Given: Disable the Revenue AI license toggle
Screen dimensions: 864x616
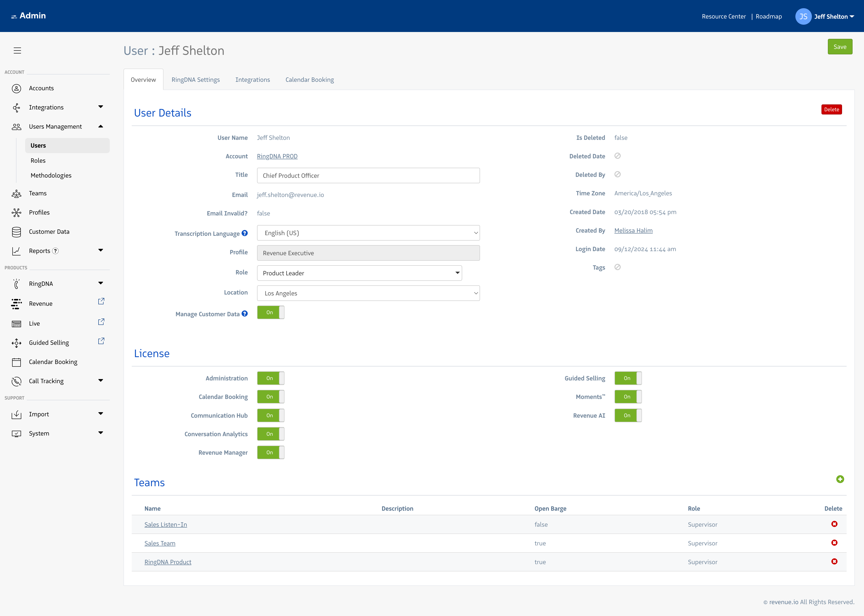Looking at the screenshot, I should [628, 415].
